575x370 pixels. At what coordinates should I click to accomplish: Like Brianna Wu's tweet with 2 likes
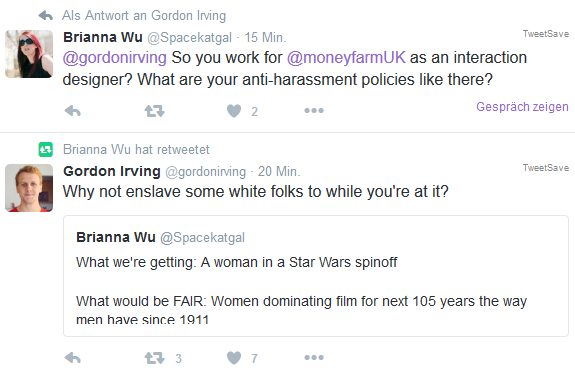click(234, 111)
